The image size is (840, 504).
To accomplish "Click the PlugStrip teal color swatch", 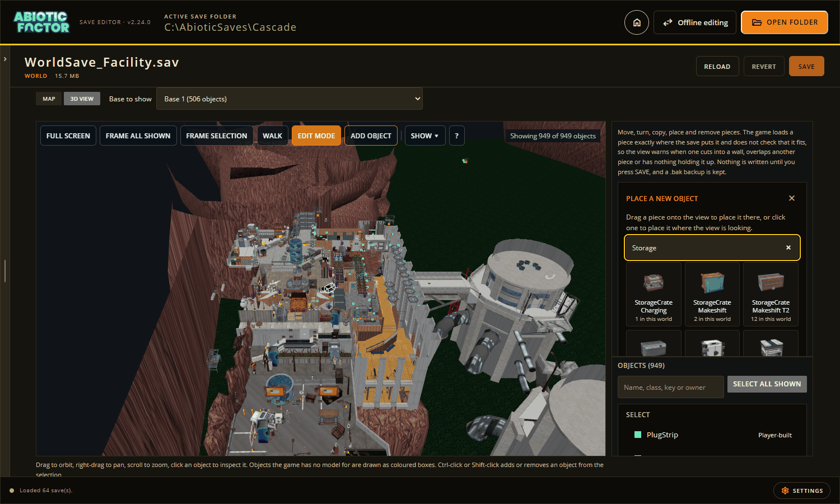I will click(x=637, y=435).
